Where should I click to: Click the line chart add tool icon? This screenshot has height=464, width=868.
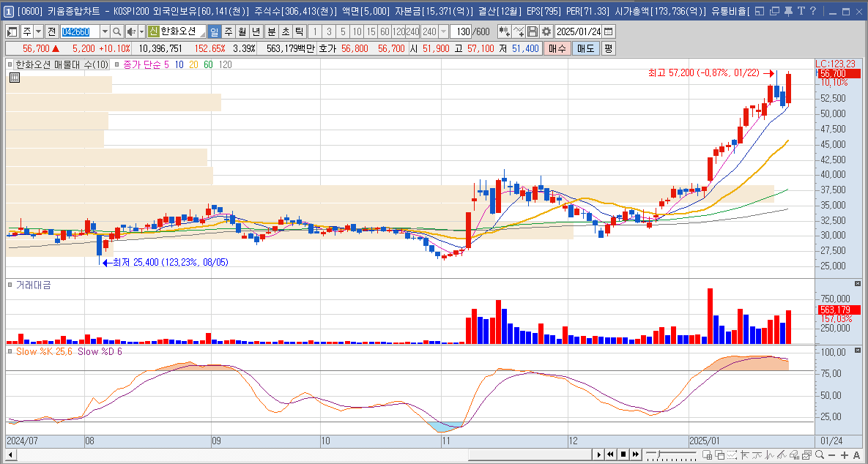[x=519, y=31]
